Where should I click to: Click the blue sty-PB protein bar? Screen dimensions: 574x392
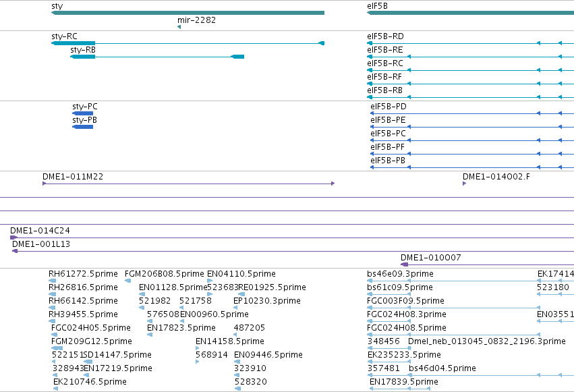click(83, 127)
